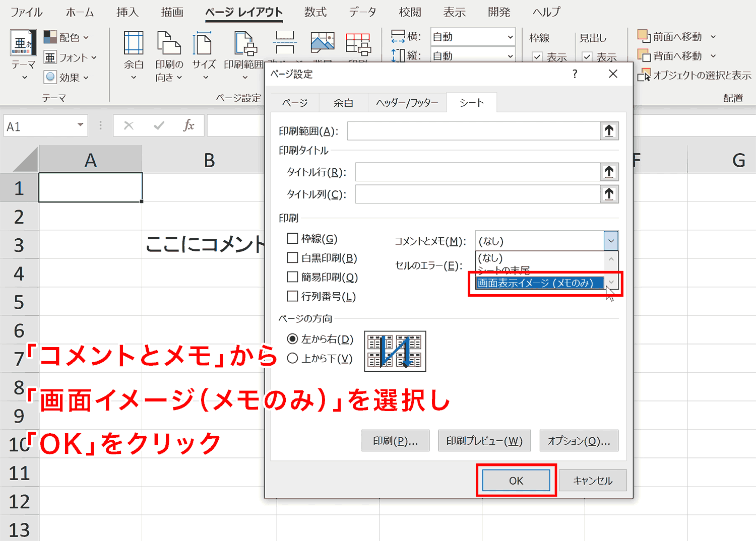Screen dimensions: 756x541
Task: Open the ホーム ribbon tab
Action: click(80, 12)
